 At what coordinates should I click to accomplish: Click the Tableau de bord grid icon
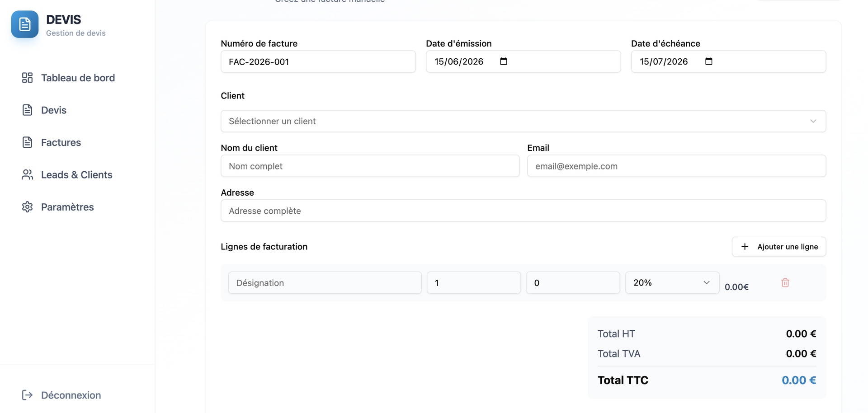click(x=27, y=78)
